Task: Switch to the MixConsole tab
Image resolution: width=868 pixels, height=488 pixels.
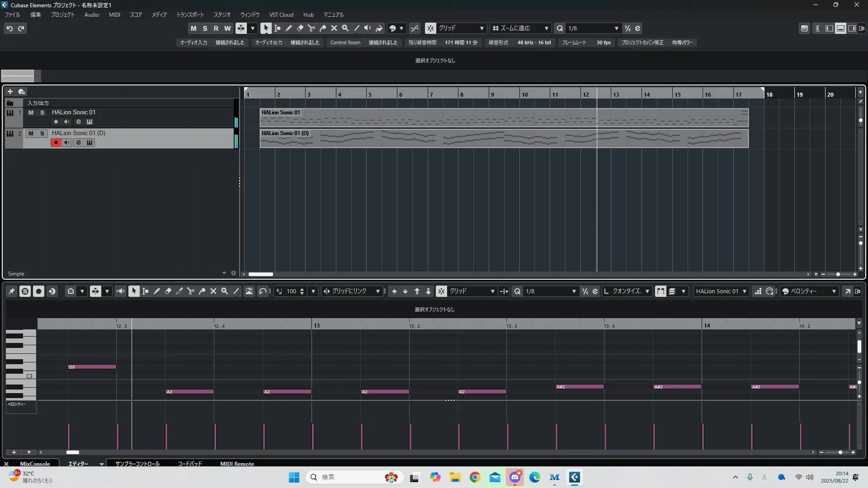Action: 35,464
